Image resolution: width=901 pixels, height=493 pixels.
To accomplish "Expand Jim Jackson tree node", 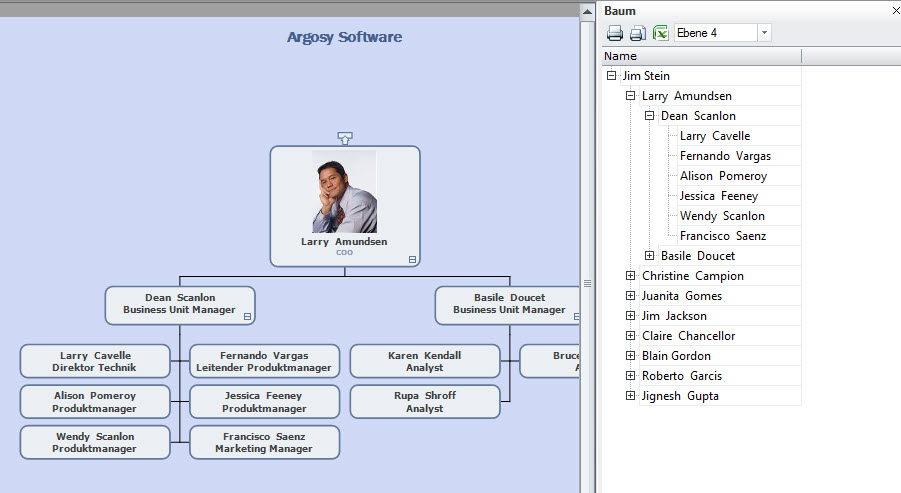I will click(630, 315).
